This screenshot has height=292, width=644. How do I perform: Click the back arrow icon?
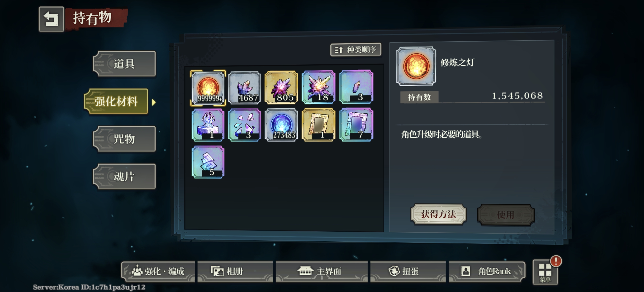pos(51,19)
